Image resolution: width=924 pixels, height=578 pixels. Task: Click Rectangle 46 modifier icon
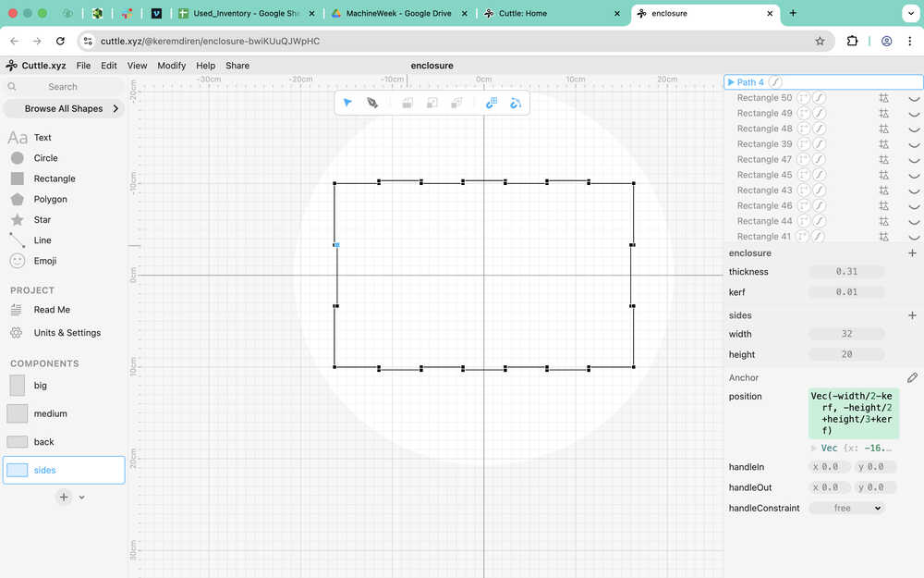(x=884, y=206)
